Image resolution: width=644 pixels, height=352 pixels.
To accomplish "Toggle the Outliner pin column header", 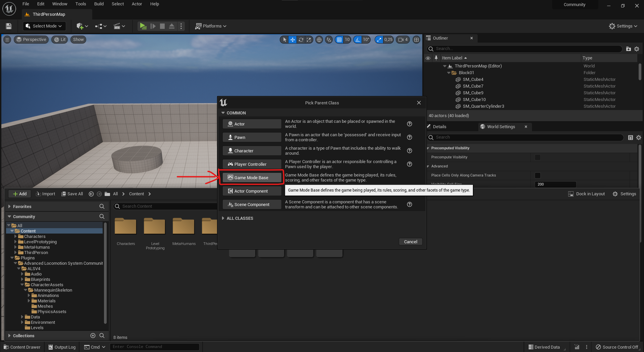I will [x=436, y=58].
